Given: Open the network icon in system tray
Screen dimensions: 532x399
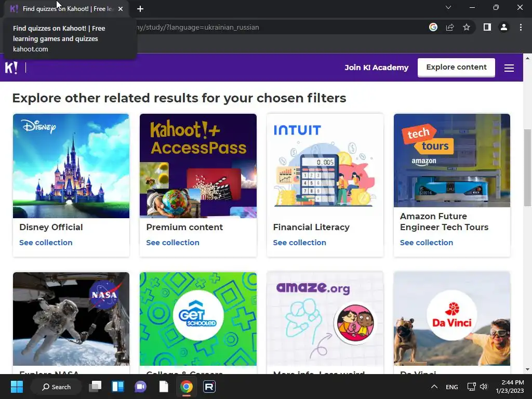Looking at the screenshot, I should (x=471, y=387).
